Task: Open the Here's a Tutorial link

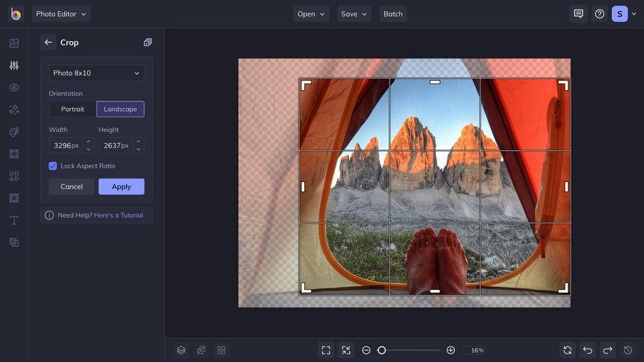Action: tap(119, 215)
